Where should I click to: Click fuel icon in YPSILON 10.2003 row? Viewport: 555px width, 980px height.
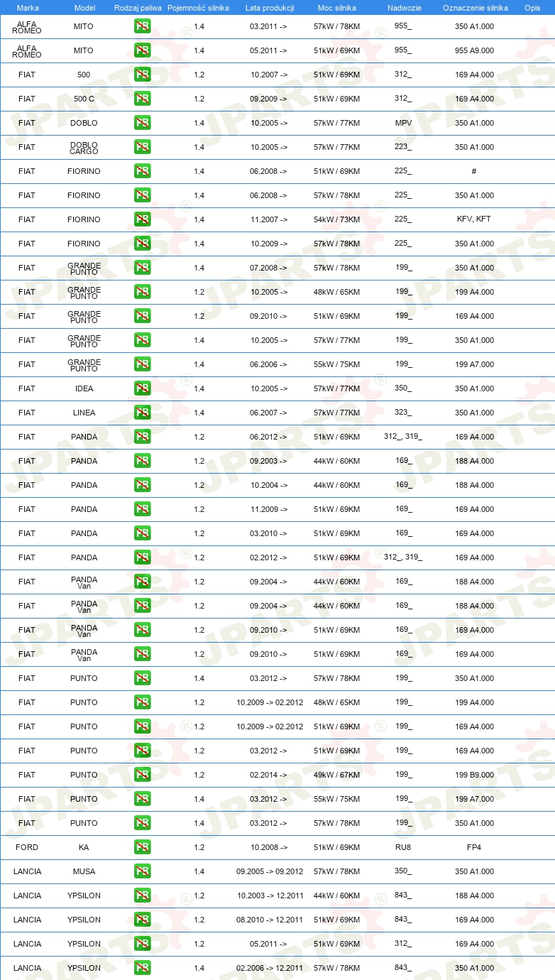(x=142, y=896)
